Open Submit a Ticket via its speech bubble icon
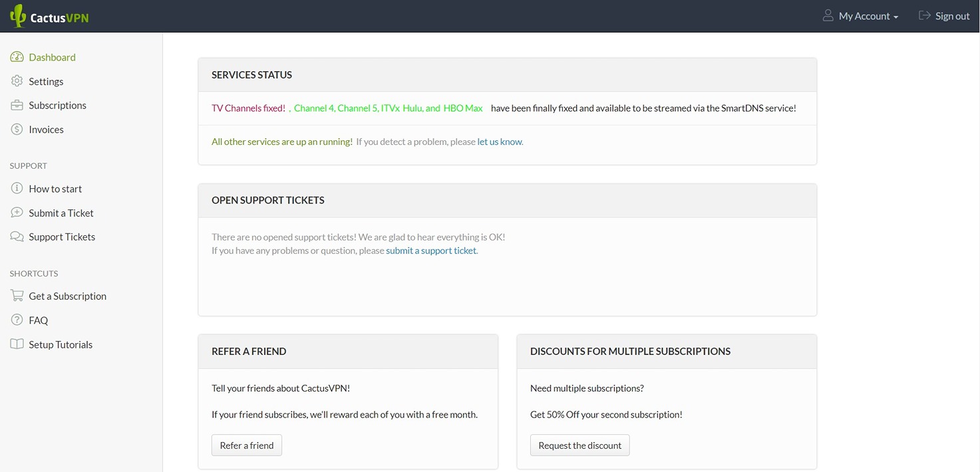This screenshot has width=980, height=472. (16, 213)
